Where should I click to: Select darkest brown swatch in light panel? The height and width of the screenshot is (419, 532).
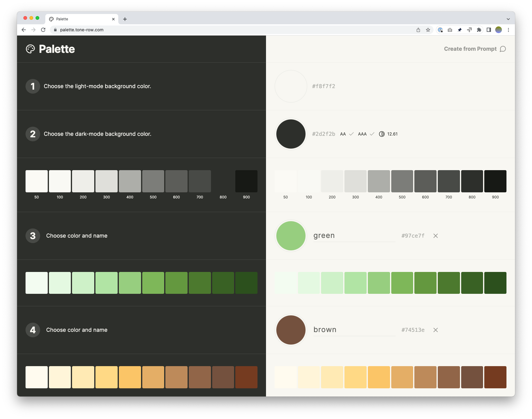495,377
